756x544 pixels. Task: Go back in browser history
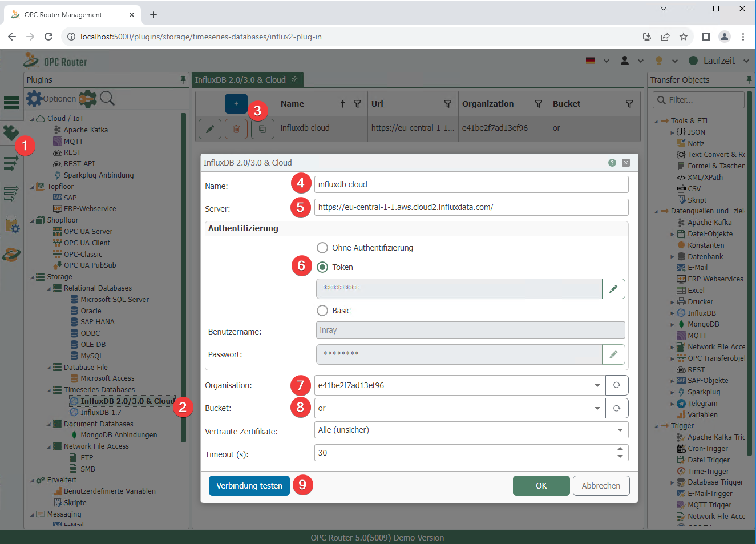pos(12,37)
